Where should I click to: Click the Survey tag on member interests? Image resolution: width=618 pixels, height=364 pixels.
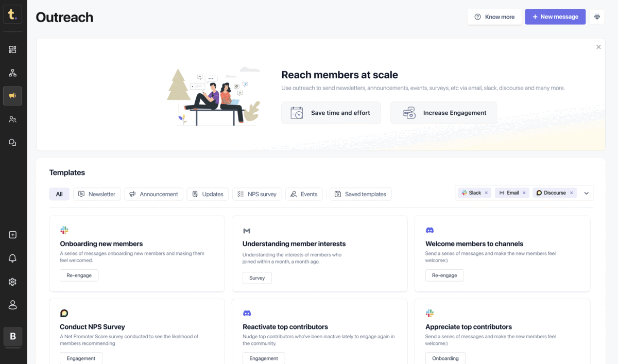(257, 278)
